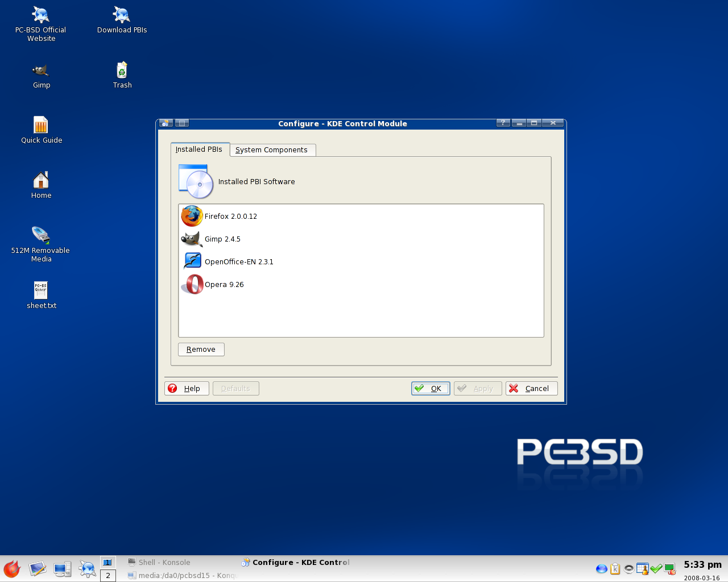728x582 pixels.
Task: Switch to the media:/da0/pcbsd15 Konqueror taskbar entry
Action: [x=181, y=575]
